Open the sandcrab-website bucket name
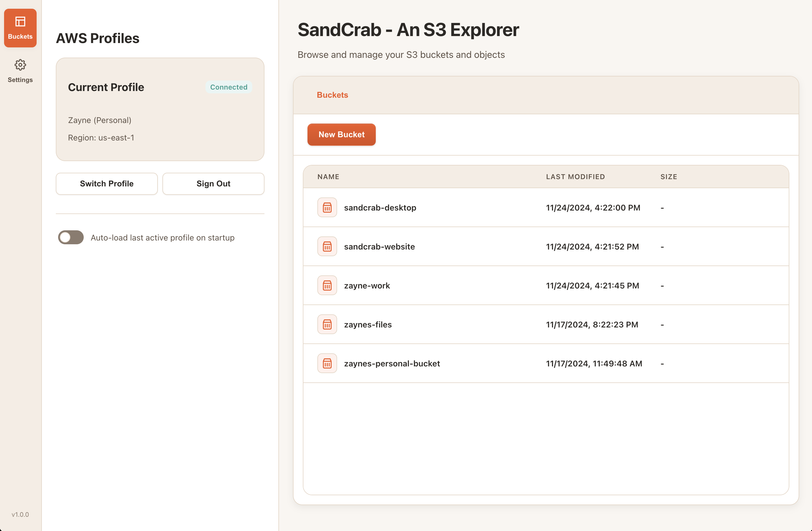Screen dimensions: 812x531 coord(379,247)
